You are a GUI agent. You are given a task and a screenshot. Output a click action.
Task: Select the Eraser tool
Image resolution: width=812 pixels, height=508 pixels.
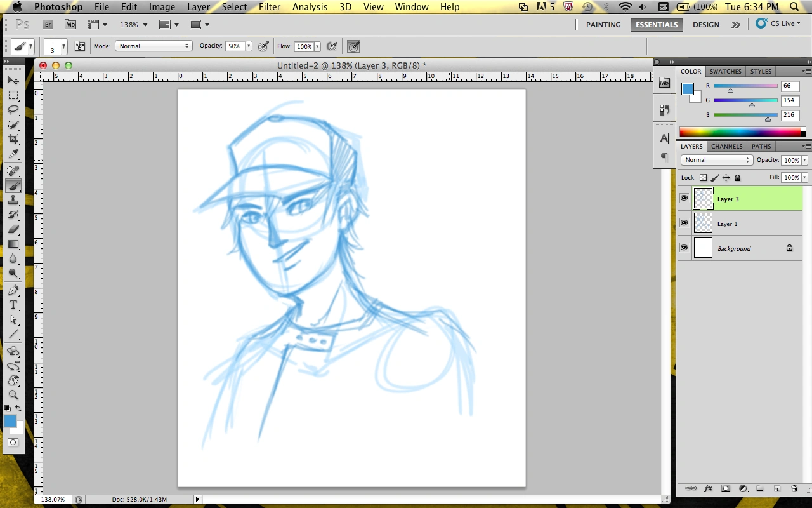tap(13, 229)
